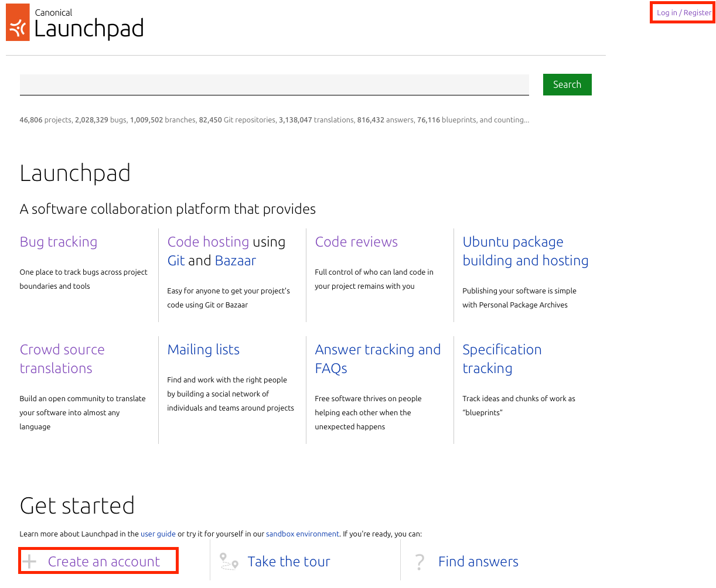This screenshot has width=716, height=588.
Task: Click the Find answers link
Action: (478, 562)
